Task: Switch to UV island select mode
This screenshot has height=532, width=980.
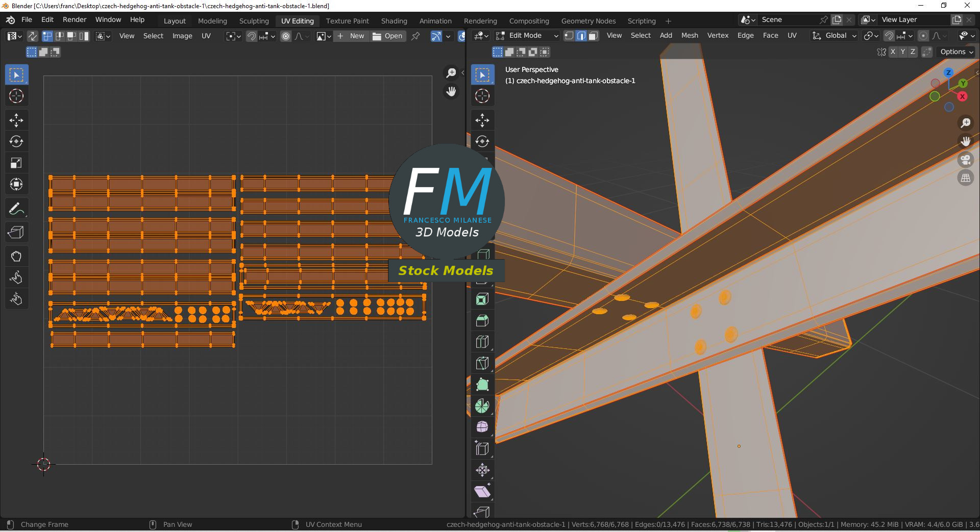Action: click(x=84, y=36)
